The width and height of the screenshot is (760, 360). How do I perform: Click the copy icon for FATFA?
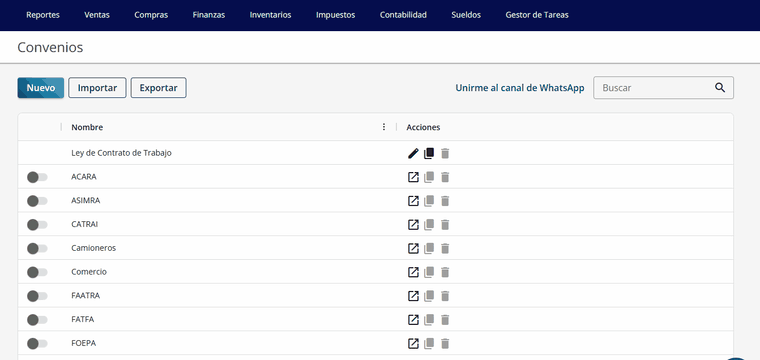[x=429, y=320]
